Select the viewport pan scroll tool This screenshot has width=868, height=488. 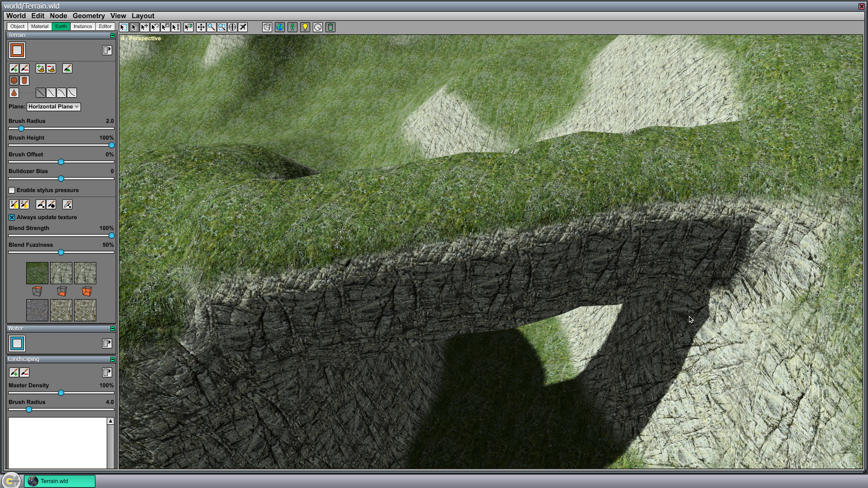[201, 27]
